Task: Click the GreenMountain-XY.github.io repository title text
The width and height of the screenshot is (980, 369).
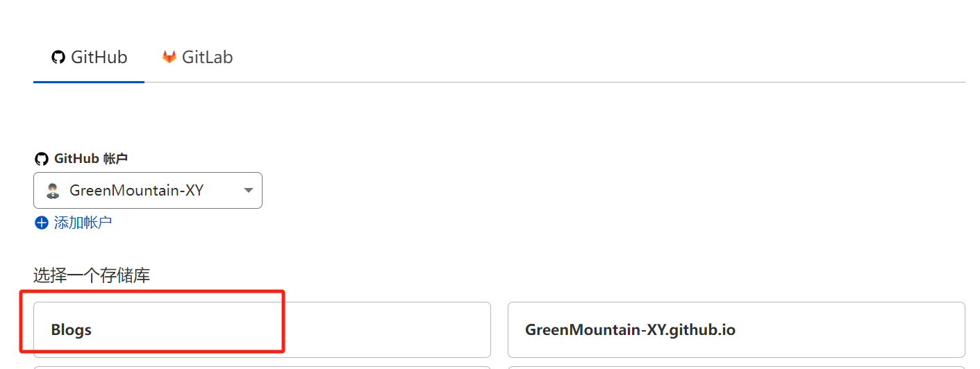Action: [630, 330]
